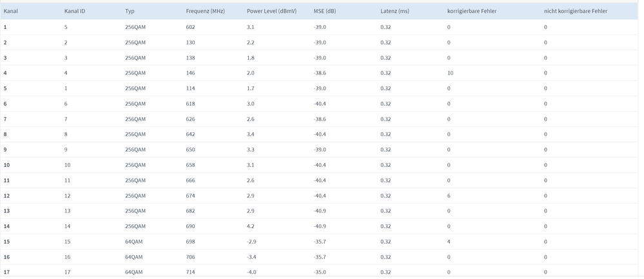Select the -35.0 MSE value

[320, 272]
